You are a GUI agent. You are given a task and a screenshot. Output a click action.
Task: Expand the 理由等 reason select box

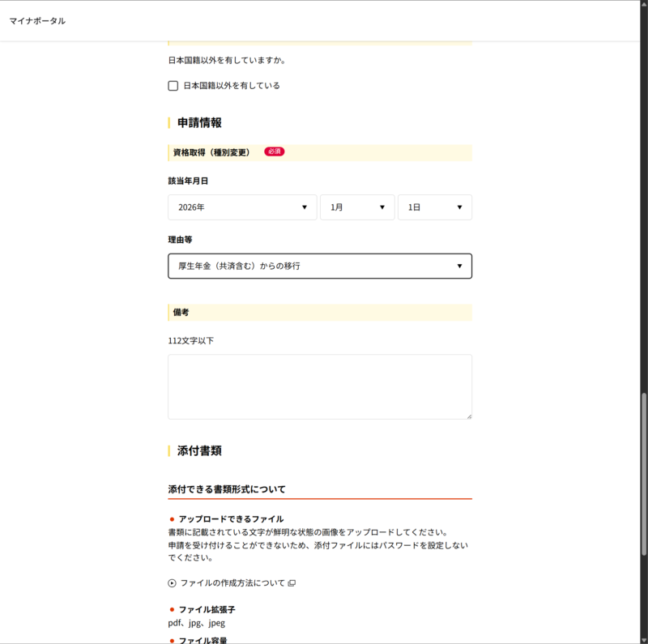[319, 266]
